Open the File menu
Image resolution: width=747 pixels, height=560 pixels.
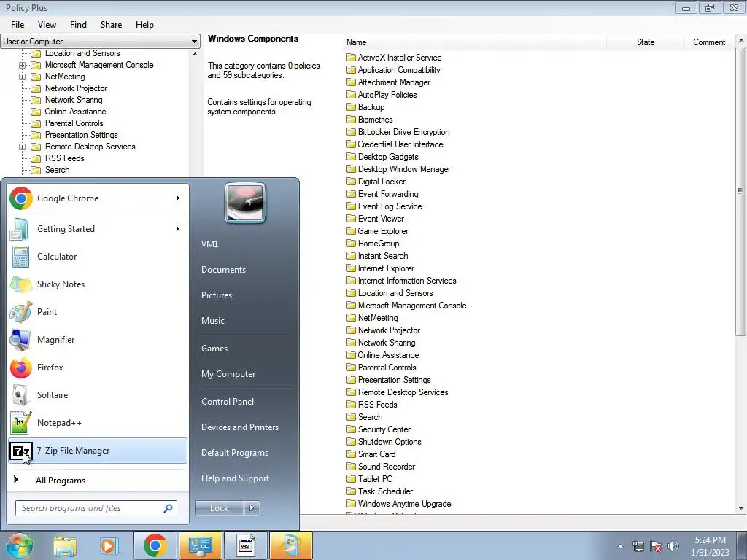tap(18, 25)
